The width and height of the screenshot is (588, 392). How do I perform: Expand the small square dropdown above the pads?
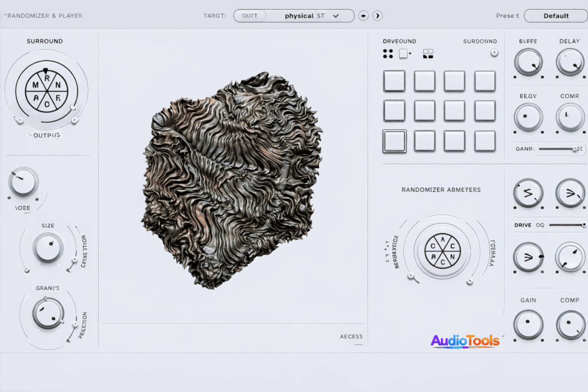405,54
